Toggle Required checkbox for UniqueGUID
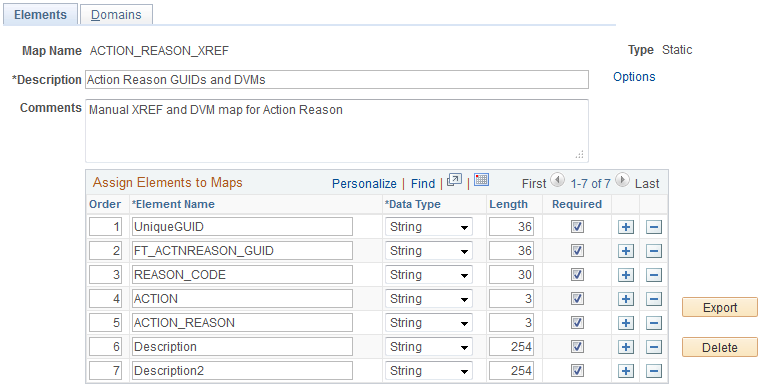The height and width of the screenshot is (388, 762). 577,227
